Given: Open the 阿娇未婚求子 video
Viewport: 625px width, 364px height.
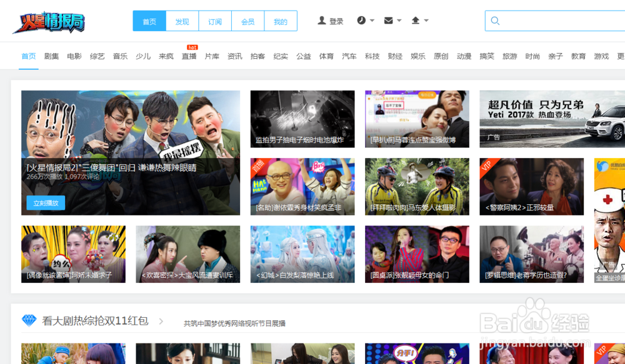Looking at the screenshot, I should (x=73, y=255).
